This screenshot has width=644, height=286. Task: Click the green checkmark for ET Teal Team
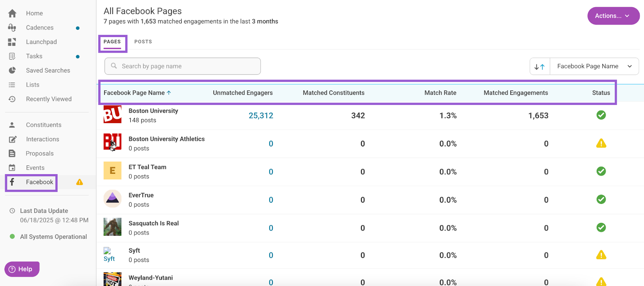601,171
